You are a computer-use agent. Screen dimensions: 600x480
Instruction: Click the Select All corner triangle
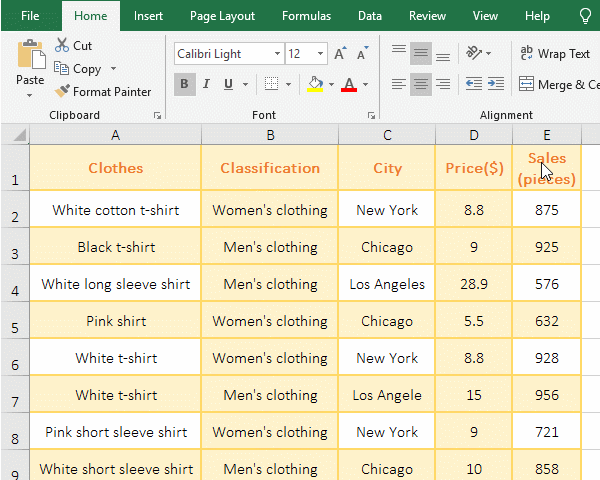pyautogui.click(x=19, y=135)
